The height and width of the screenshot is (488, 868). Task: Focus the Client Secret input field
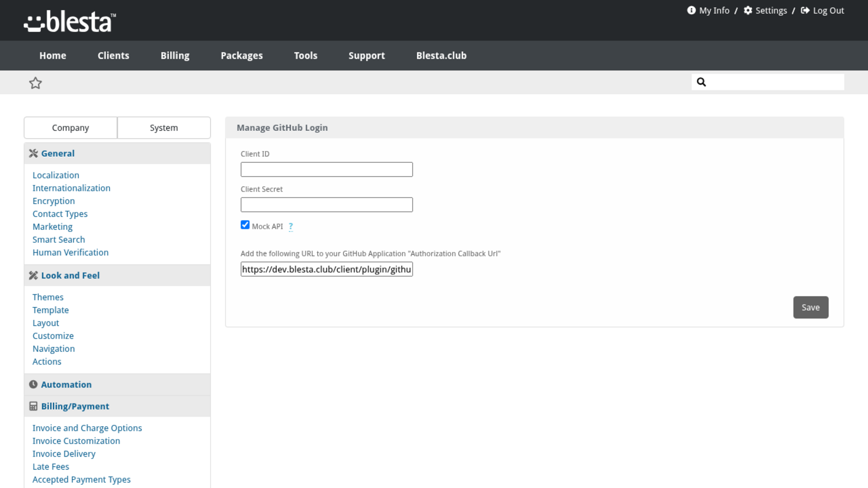[x=327, y=205]
